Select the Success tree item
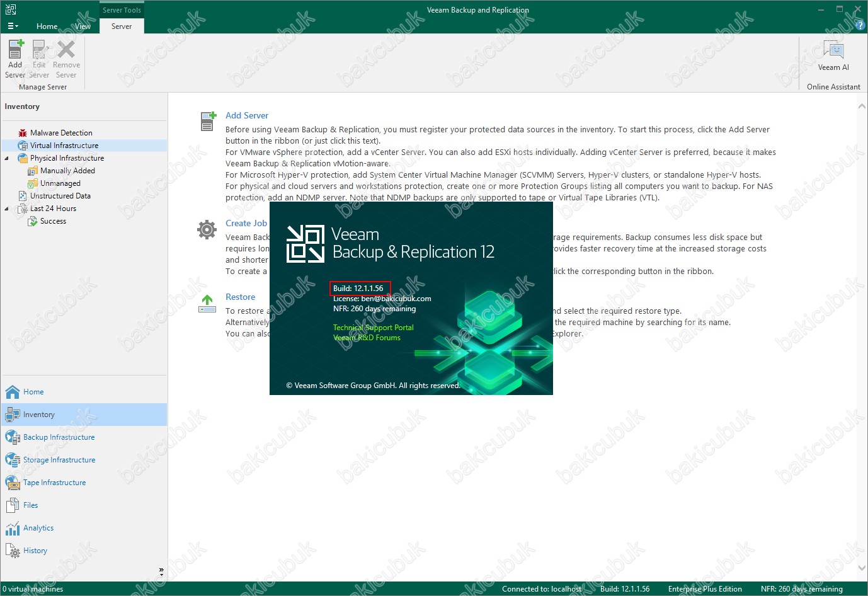The image size is (868, 596). [x=53, y=221]
